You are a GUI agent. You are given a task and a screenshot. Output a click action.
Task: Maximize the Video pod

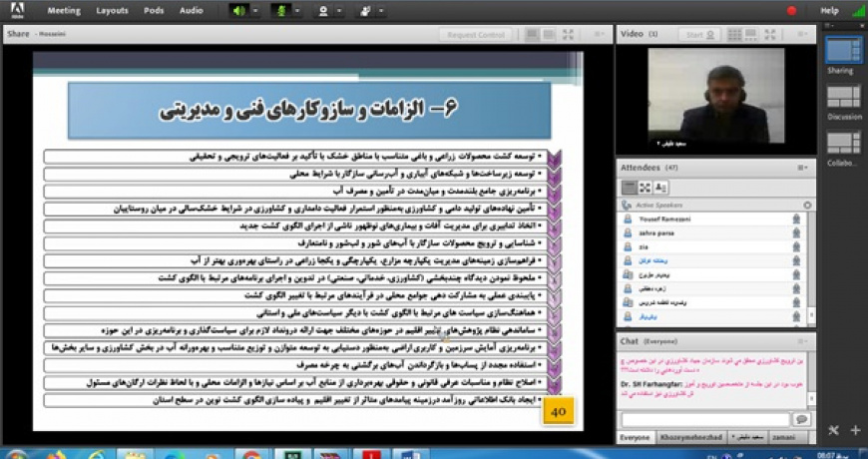770,34
